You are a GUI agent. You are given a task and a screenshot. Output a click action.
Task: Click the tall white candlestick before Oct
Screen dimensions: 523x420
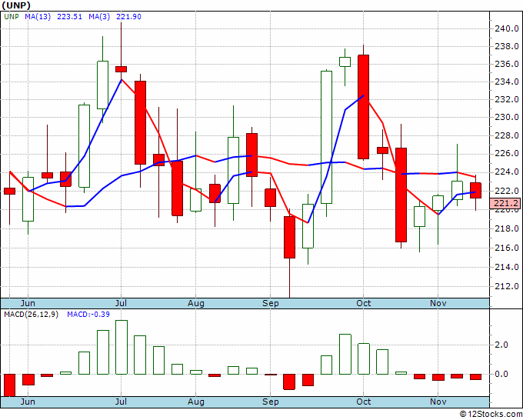click(x=326, y=137)
